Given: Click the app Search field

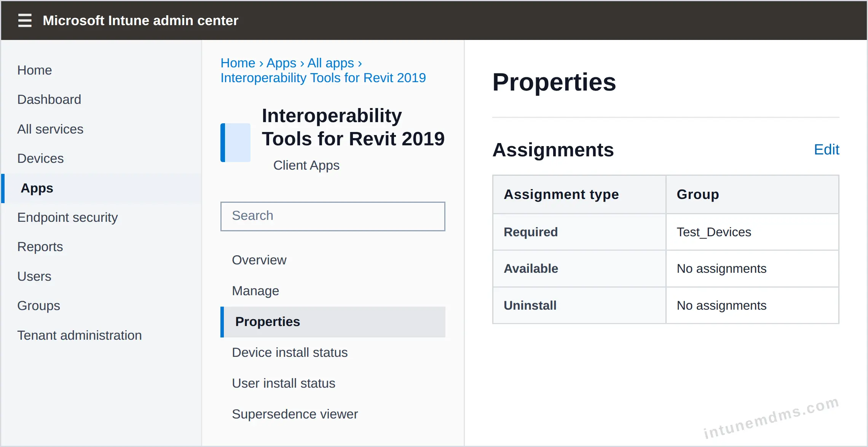Looking at the screenshot, I should pyautogui.click(x=333, y=216).
